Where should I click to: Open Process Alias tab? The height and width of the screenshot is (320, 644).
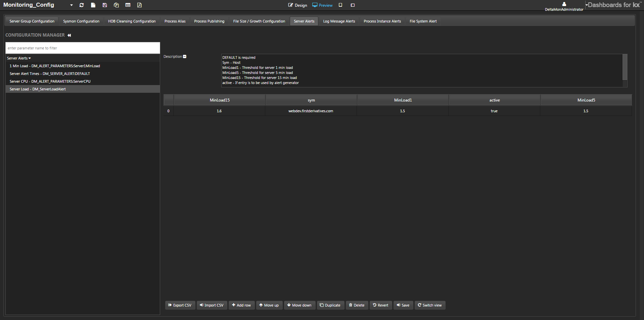pos(175,21)
